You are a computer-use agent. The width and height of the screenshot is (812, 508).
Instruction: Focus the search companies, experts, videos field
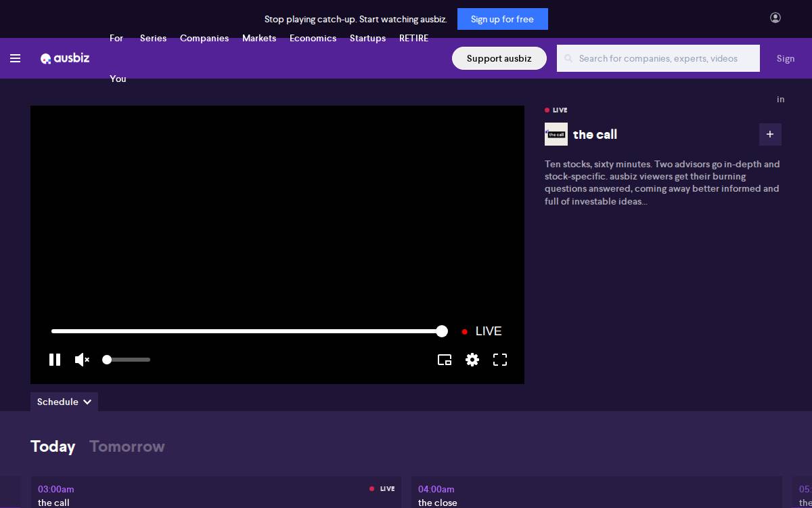pyautogui.click(x=658, y=58)
